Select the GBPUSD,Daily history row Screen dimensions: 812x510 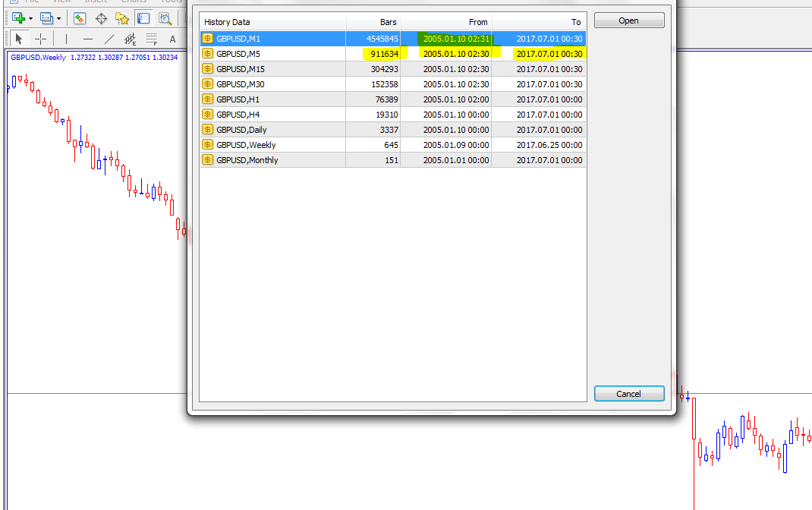click(273, 130)
